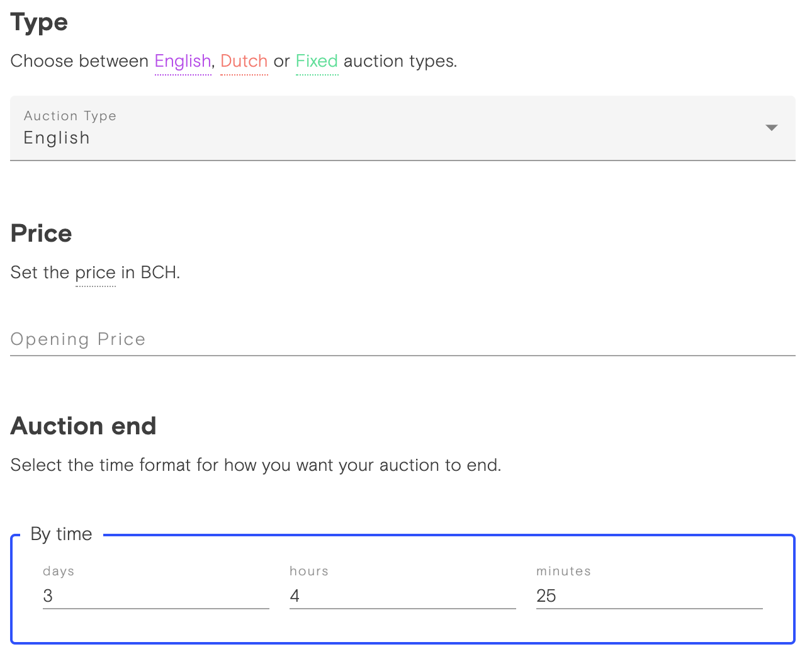Click the days label text
Image resolution: width=812 pixels, height=671 pixels.
(x=59, y=571)
